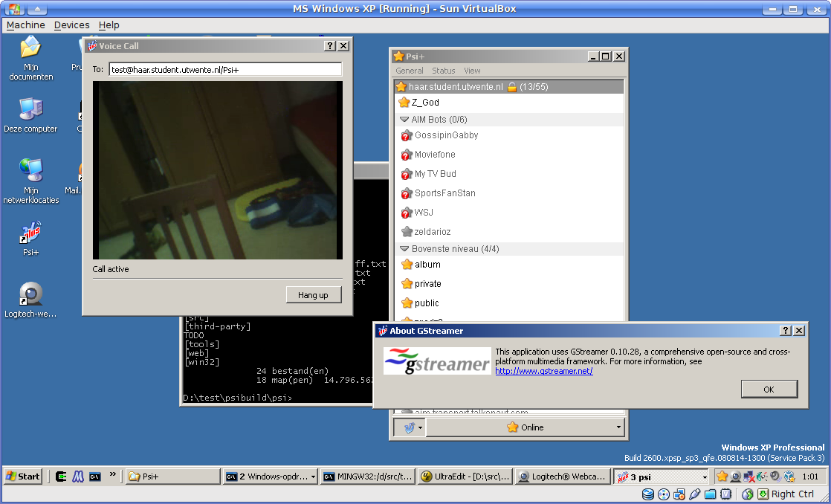Hang up the active voice call
The height and width of the screenshot is (504, 831).
[x=313, y=295]
